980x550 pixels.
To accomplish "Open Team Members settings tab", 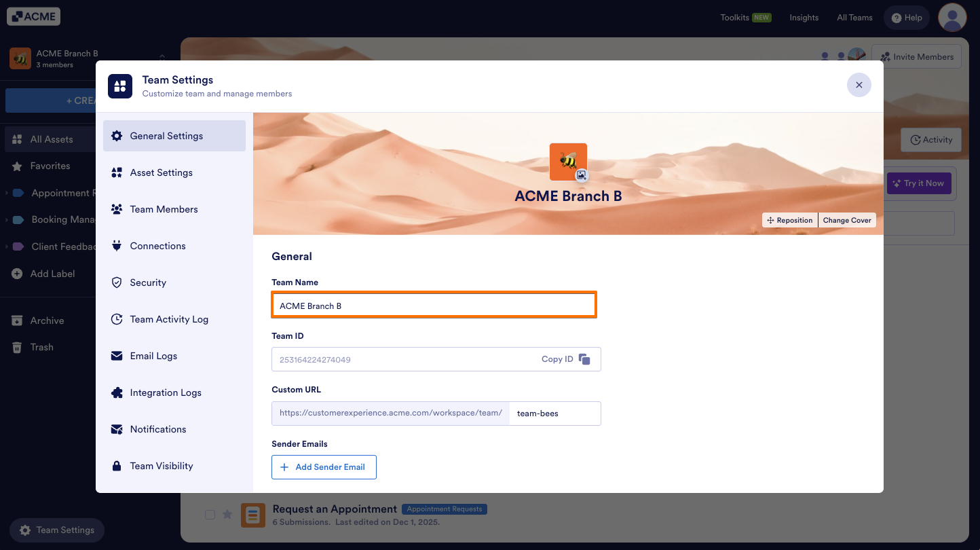I will point(174,209).
